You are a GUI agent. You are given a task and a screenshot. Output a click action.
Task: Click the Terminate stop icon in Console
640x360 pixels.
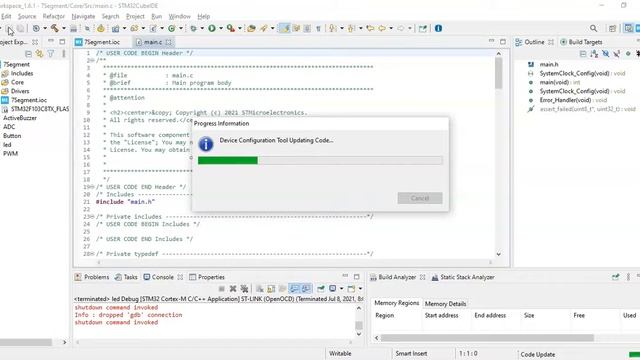(x=222, y=289)
